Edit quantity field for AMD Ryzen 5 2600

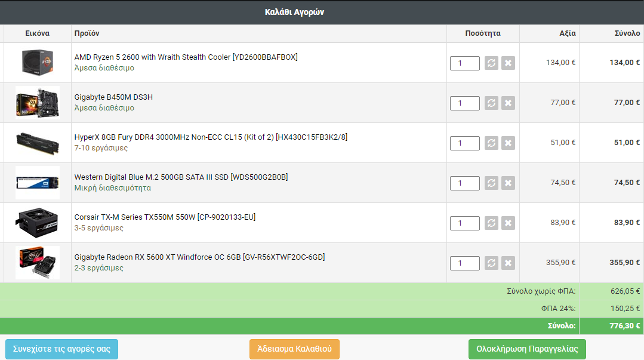click(x=465, y=63)
